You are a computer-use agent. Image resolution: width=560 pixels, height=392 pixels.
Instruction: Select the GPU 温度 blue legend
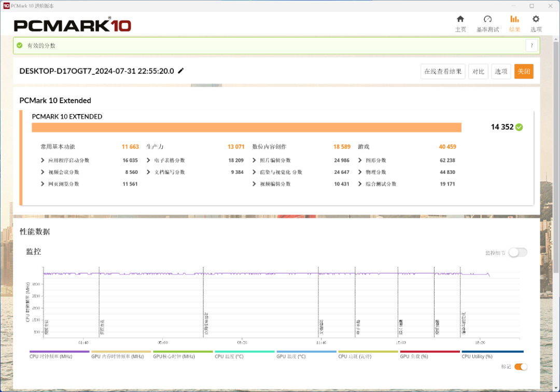(x=306, y=355)
